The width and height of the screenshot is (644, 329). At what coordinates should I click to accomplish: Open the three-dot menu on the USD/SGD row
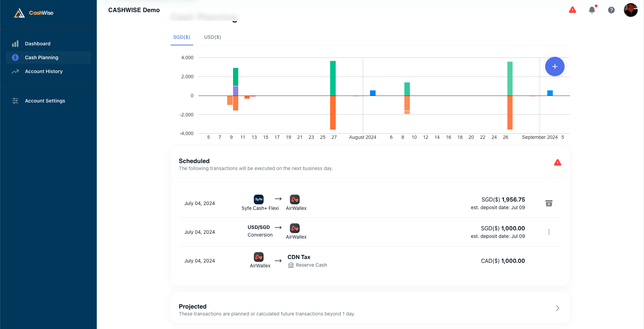[x=549, y=232]
